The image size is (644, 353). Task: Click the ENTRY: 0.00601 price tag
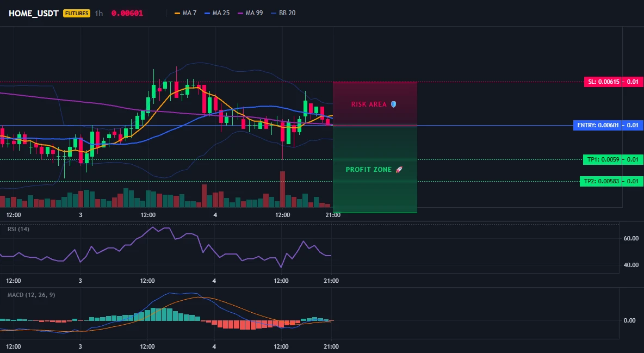coord(598,125)
